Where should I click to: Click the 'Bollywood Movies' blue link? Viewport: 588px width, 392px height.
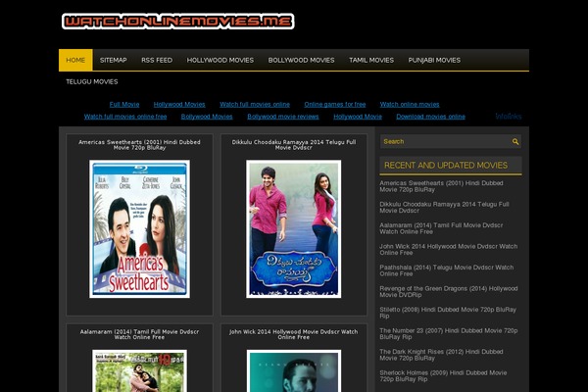[207, 117]
